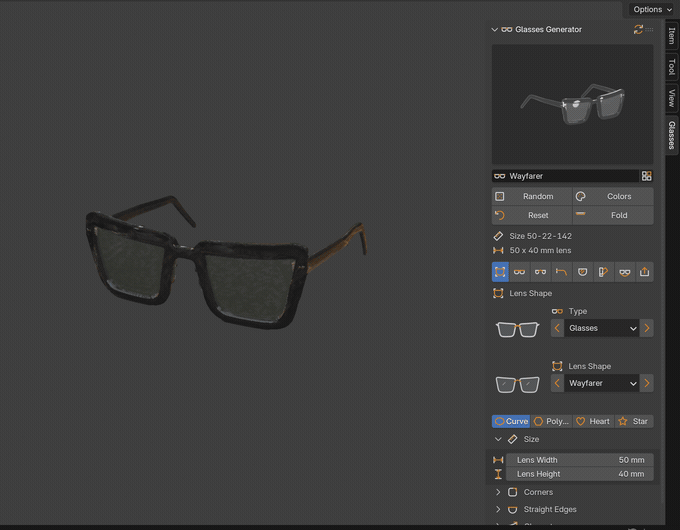Image resolution: width=680 pixels, height=530 pixels.
Task: Switch to the Tool sidebar tab
Action: pos(672,67)
